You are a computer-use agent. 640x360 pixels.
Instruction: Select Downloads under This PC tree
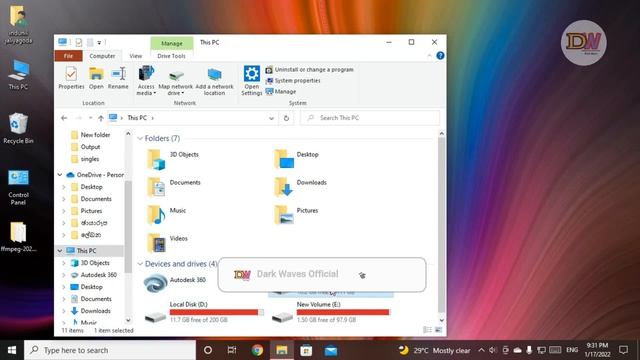point(91,311)
